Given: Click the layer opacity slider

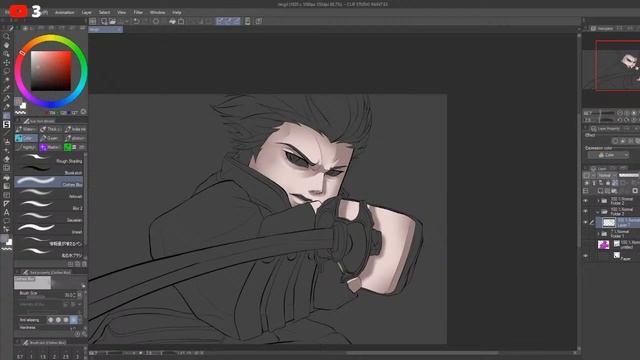Looking at the screenshot, I should tap(629, 175).
